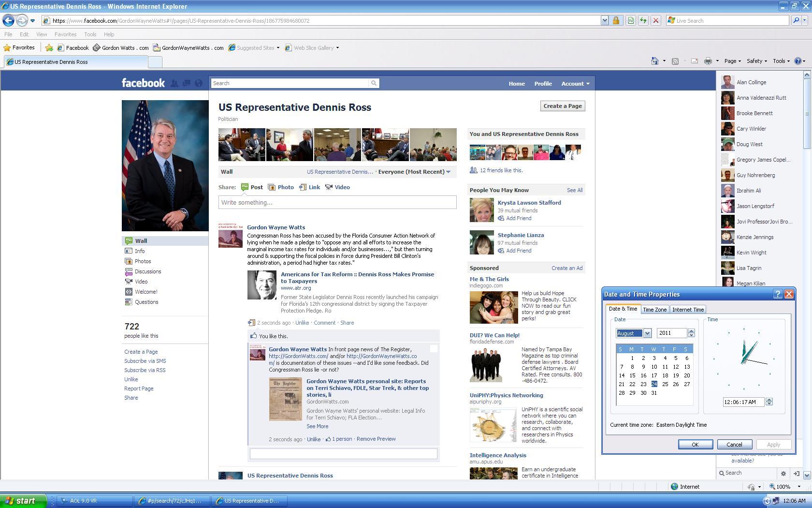This screenshot has height=508, width=812.
Task: Click the chat list vertical scrollbar
Action: [x=806, y=274]
